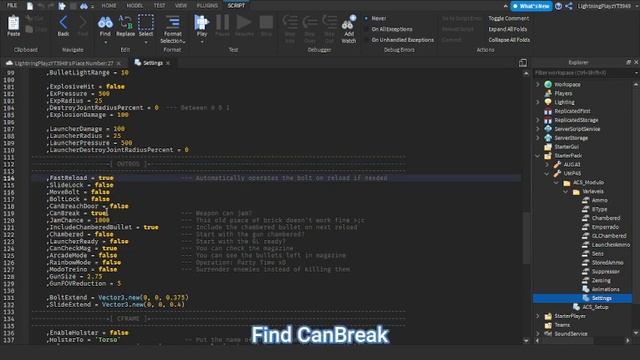640x360 pixels.
Task: Click the binoculars icon in quick access bar
Action: [x=83, y=6]
